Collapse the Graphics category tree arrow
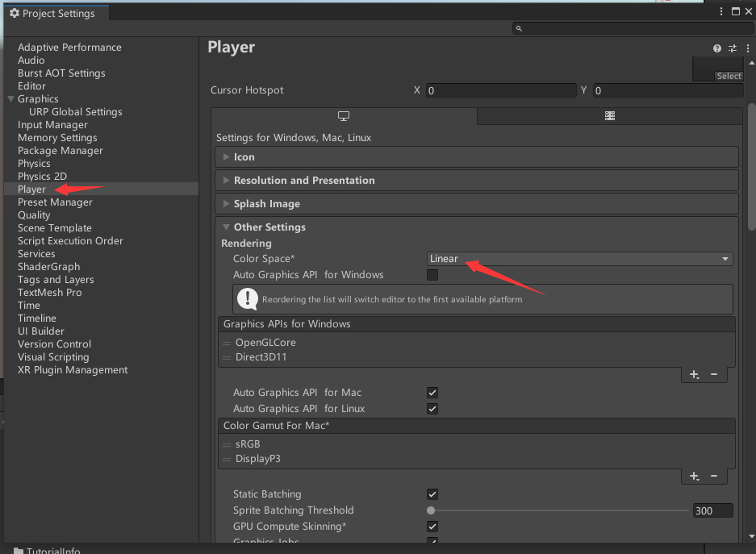Viewport: 756px width, 554px height. coord(10,99)
